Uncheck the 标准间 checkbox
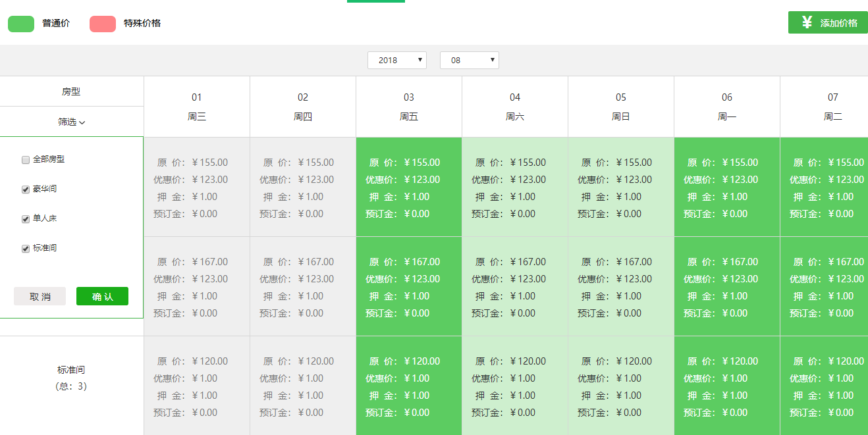The image size is (868, 435). (x=26, y=249)
